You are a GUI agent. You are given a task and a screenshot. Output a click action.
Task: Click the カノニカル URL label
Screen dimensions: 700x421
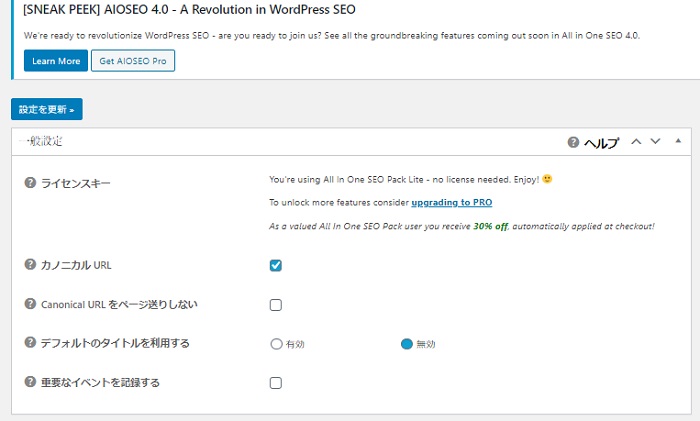pyautogui.click(x=76, y=265)
